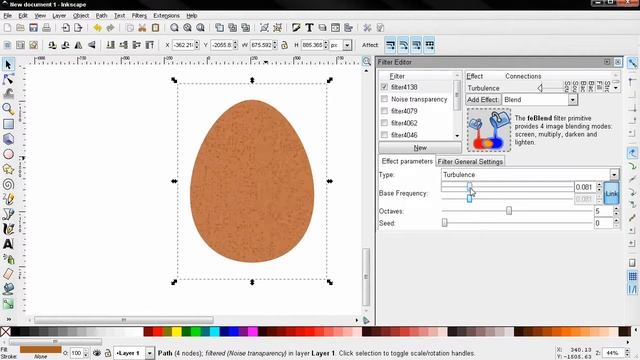
Task: Select the Paint Bucket fill tool
Action: [x=8, y=289]
